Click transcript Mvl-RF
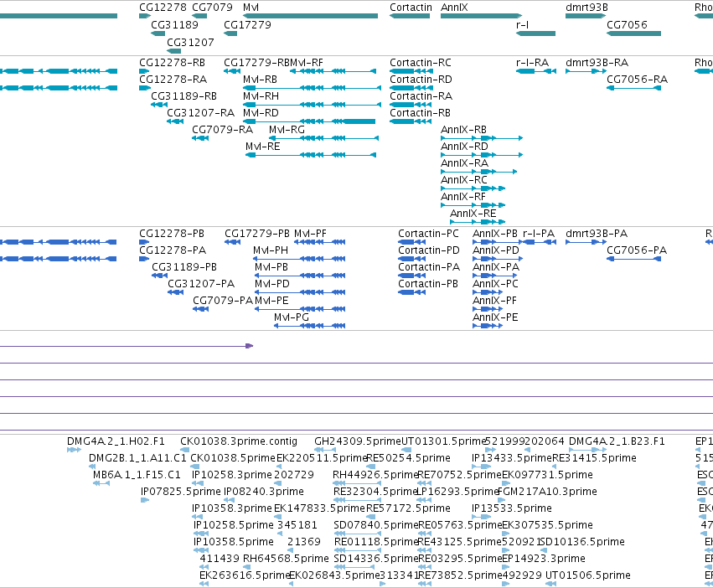This screenshot has width=713, height=588. [333, 71]
